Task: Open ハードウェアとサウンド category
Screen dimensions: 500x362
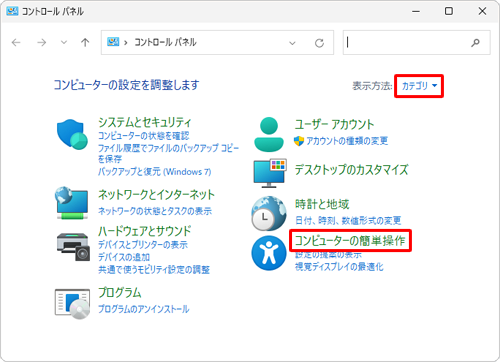Action: click(145, 231)
